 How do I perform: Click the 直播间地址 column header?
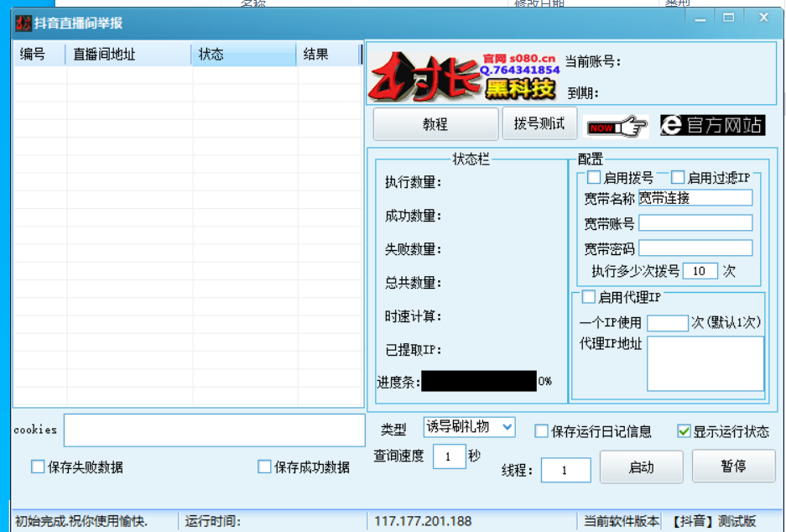[129, 55]
